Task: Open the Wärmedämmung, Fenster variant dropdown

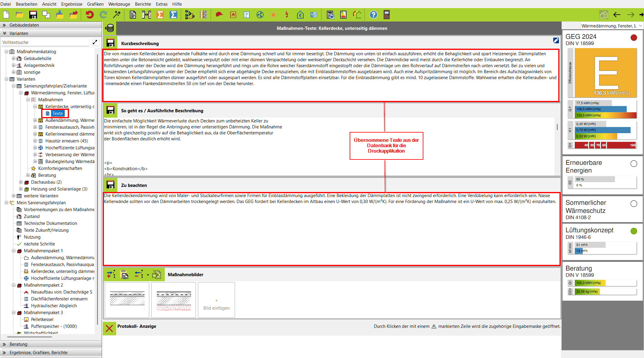Action: [x=640, y=26]
